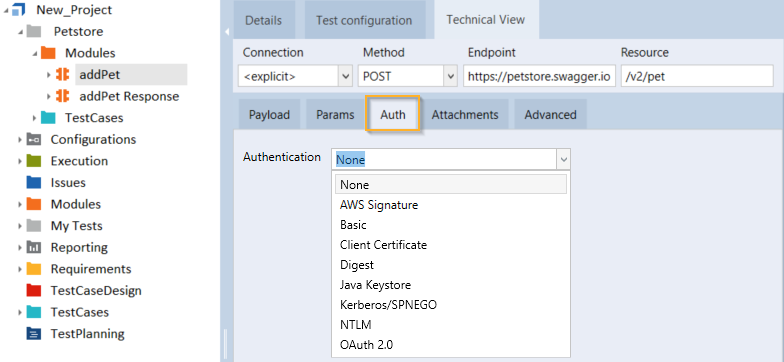Click the TestPlanning document icon
The width and height of the screenshot is (784, 362).
pyautogui.click(x=34, y=334)
